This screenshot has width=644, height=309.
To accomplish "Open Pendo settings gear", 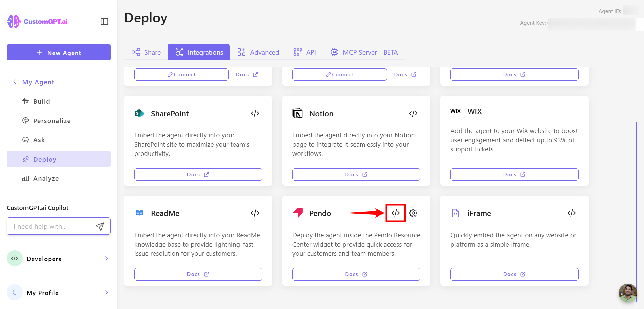I will (x=413, y=213).
